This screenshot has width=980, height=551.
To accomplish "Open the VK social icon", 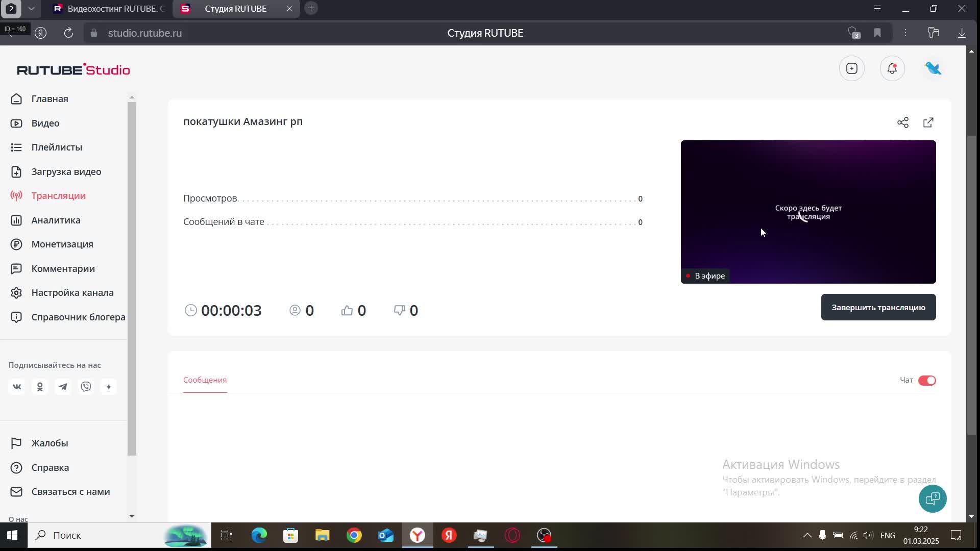I will pyautogui.click(x=17, y=387).
